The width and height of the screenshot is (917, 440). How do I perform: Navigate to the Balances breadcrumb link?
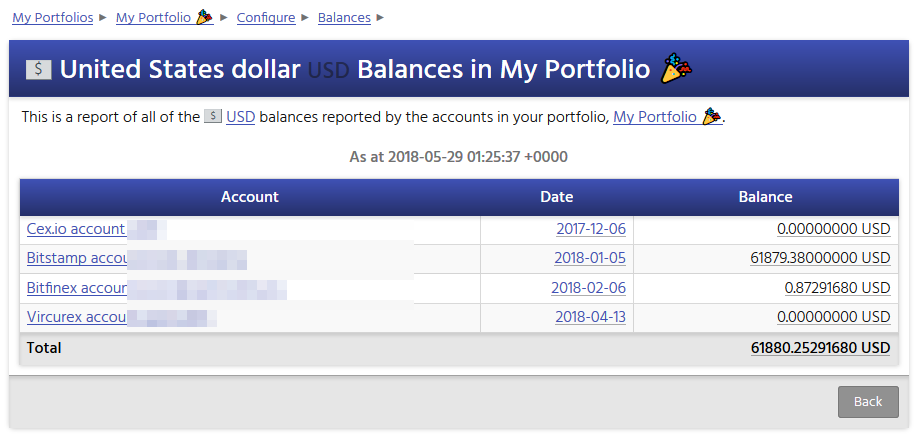tap(344, 18)
